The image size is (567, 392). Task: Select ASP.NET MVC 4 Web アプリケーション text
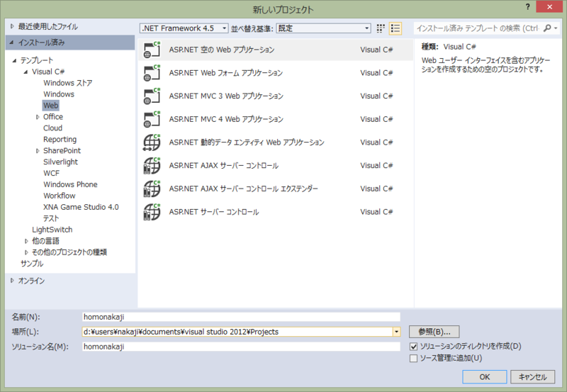pos(226,119)
